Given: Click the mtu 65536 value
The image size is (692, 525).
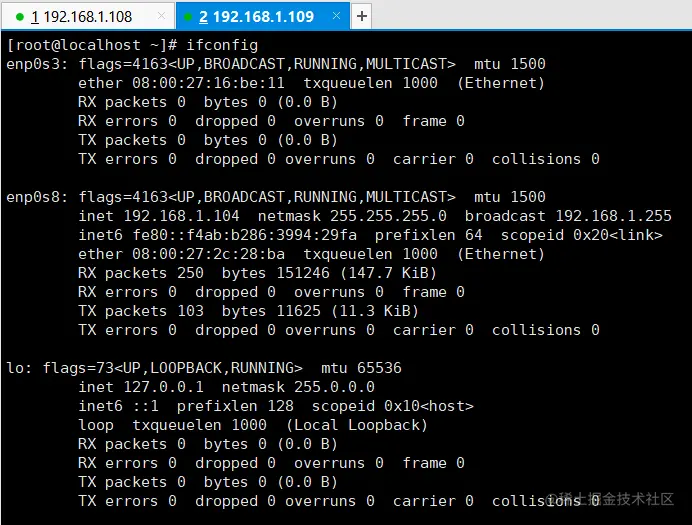Looking at the screenshot, I should (380, 368).
